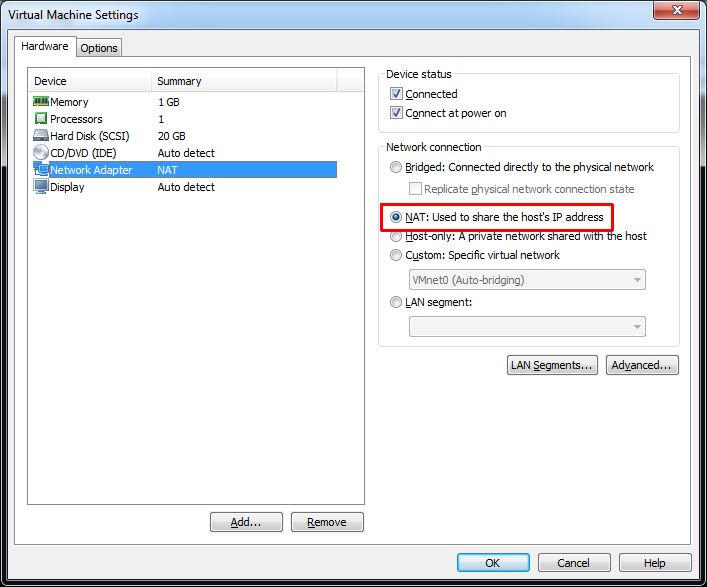
Task: Select the Network Adapter row label
Action: click(91, 170)
